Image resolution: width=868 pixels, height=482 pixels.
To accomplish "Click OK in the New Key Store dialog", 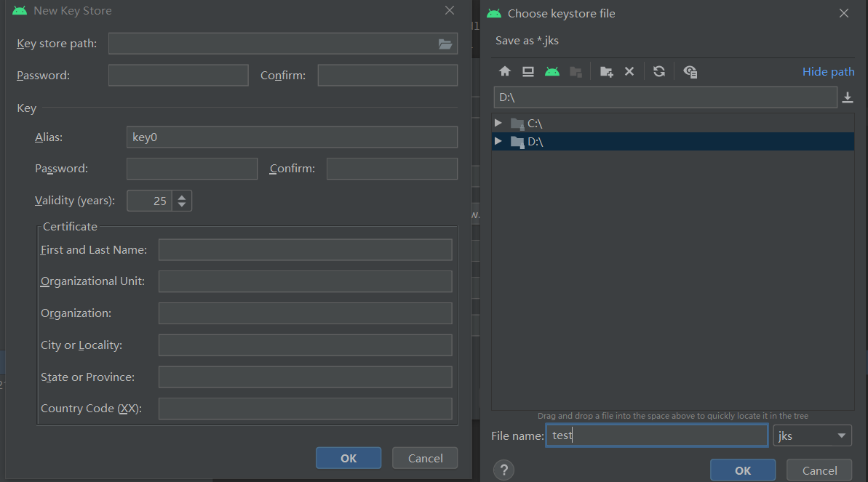I will 348,457.
